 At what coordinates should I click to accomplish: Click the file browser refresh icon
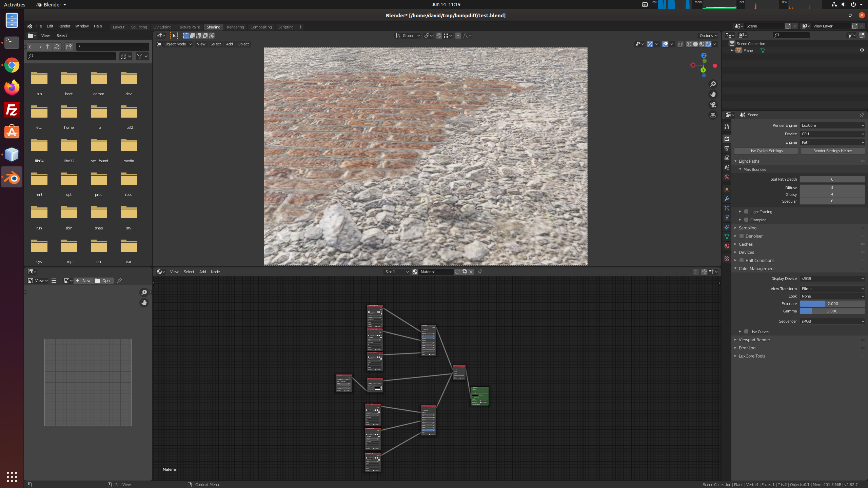[x=57, y=47]
